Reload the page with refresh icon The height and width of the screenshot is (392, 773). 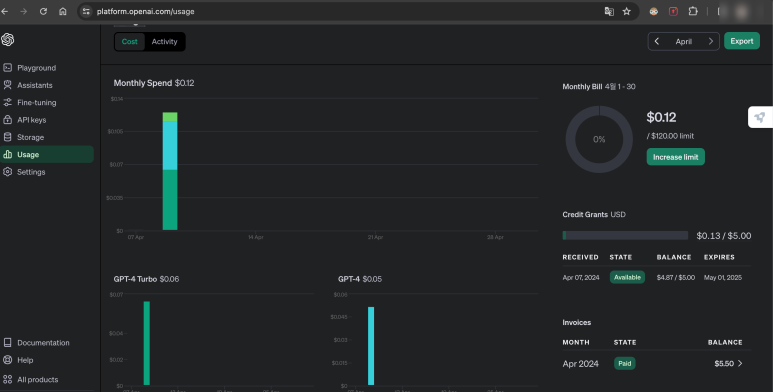pos(43,11)
